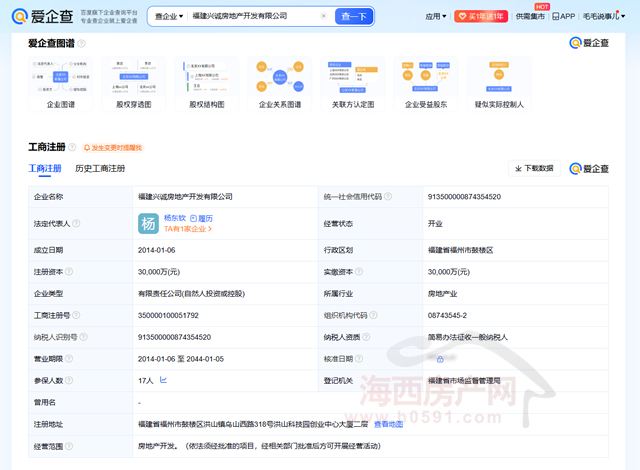Click help icon next to 统一社会信用代码
The height and width of the screenshot is (470, 640).
coord(388,197)
